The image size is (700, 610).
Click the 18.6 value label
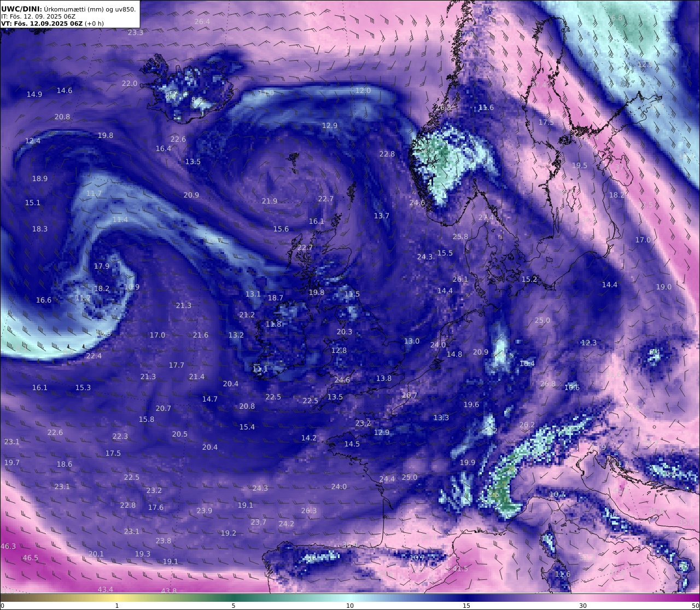65,464
